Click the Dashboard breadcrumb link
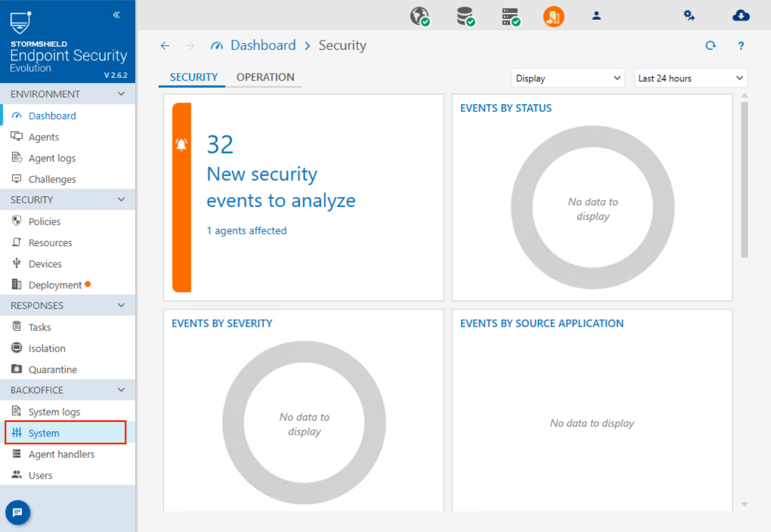Viewport: 771px width, 532px height. (263, 45)
